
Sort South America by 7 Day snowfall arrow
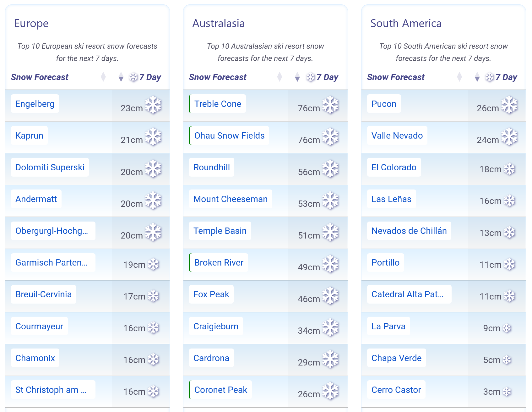[x=477, y=77]
